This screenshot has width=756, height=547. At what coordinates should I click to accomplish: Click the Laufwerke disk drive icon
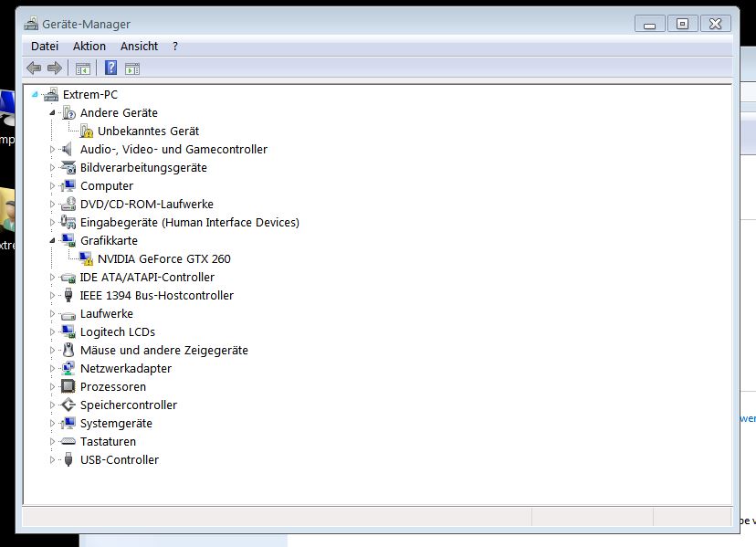point(68,315)
